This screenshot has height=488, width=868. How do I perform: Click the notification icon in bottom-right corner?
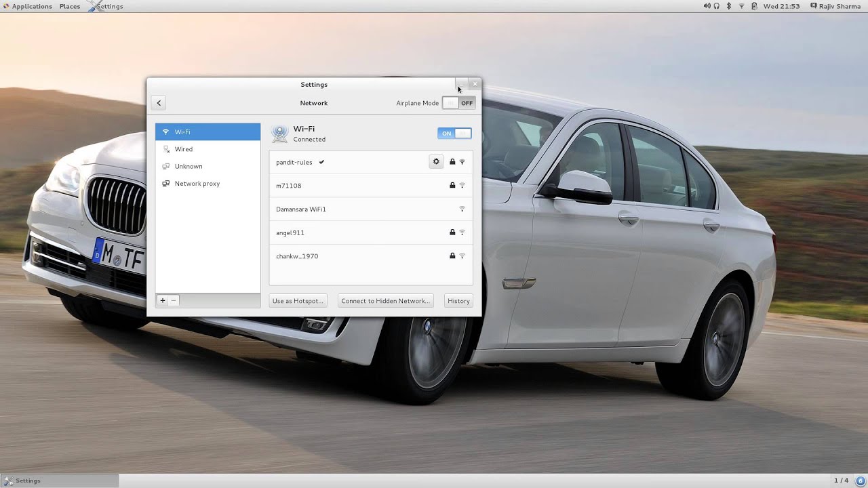point(861,481)
